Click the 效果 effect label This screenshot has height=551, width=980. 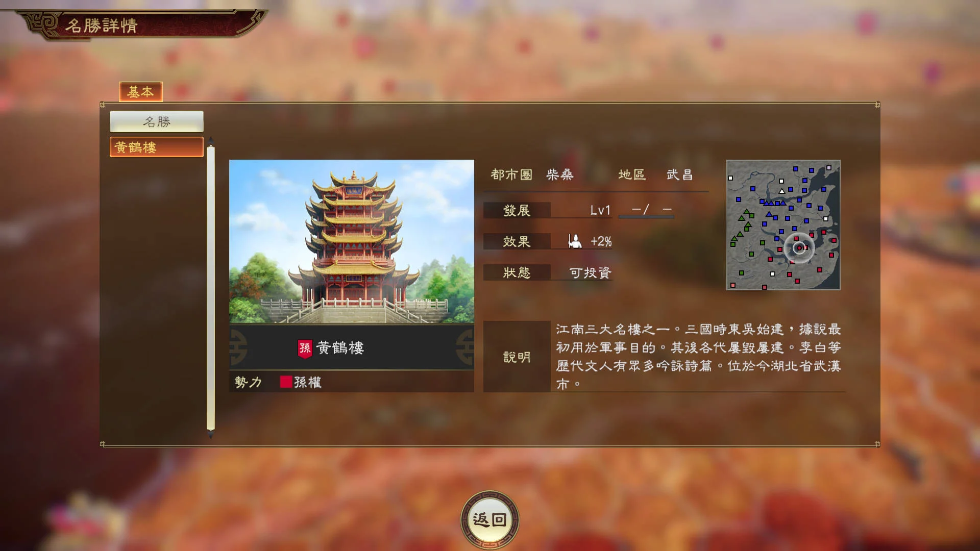(x=517, y=241)
